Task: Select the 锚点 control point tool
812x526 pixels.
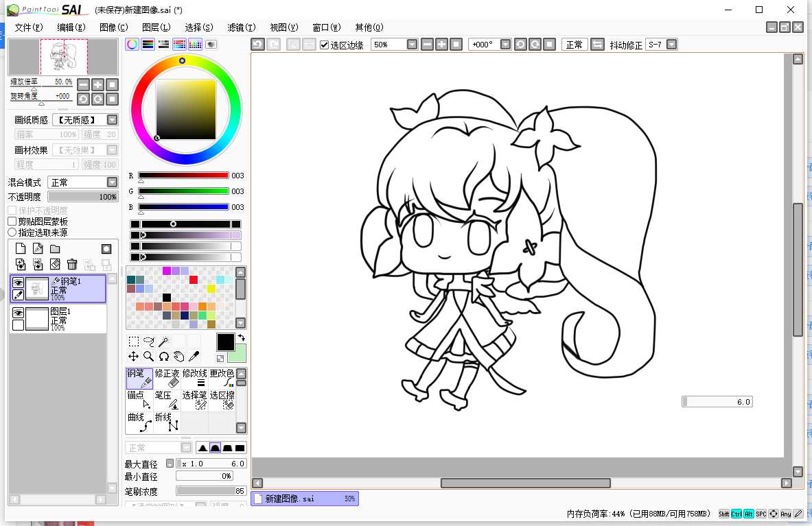Action: coord(139,401)
